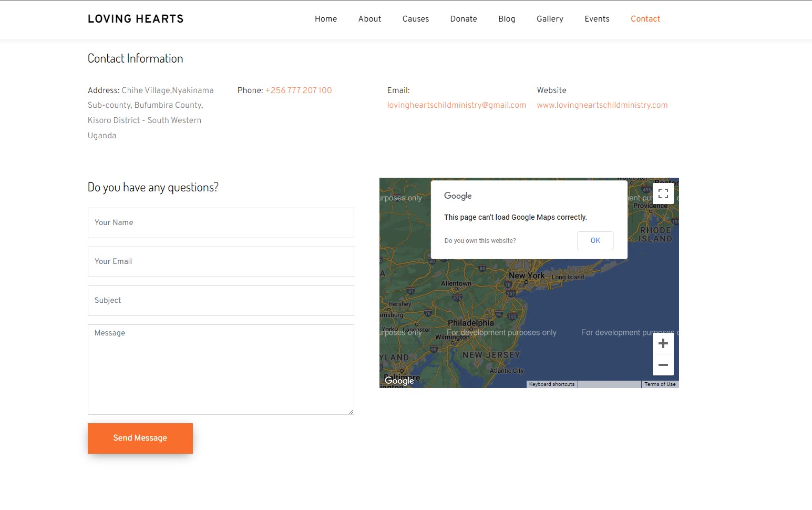Click the LOVING HEARTS site logo
This screenshot has height=510, width=812.
(x=136, y=19)
